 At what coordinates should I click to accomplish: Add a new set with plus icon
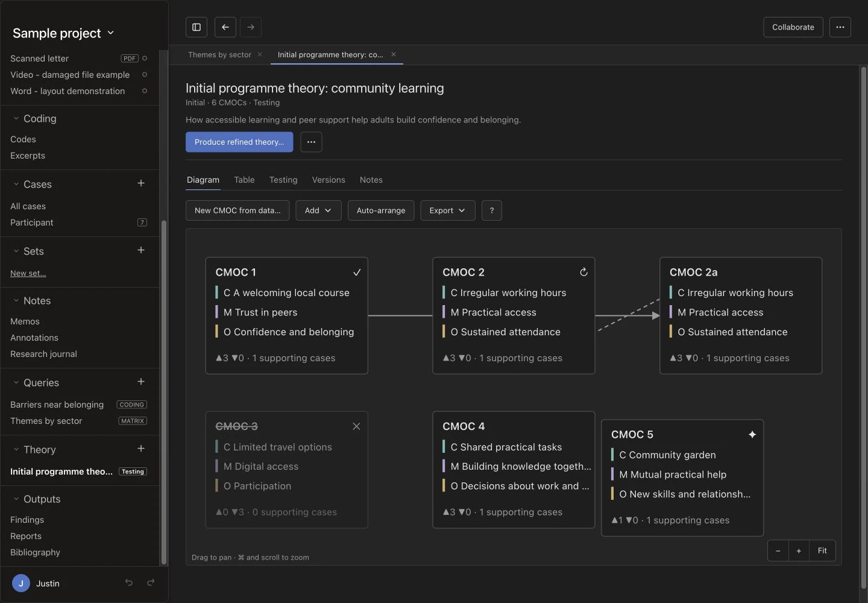point(141,250)
